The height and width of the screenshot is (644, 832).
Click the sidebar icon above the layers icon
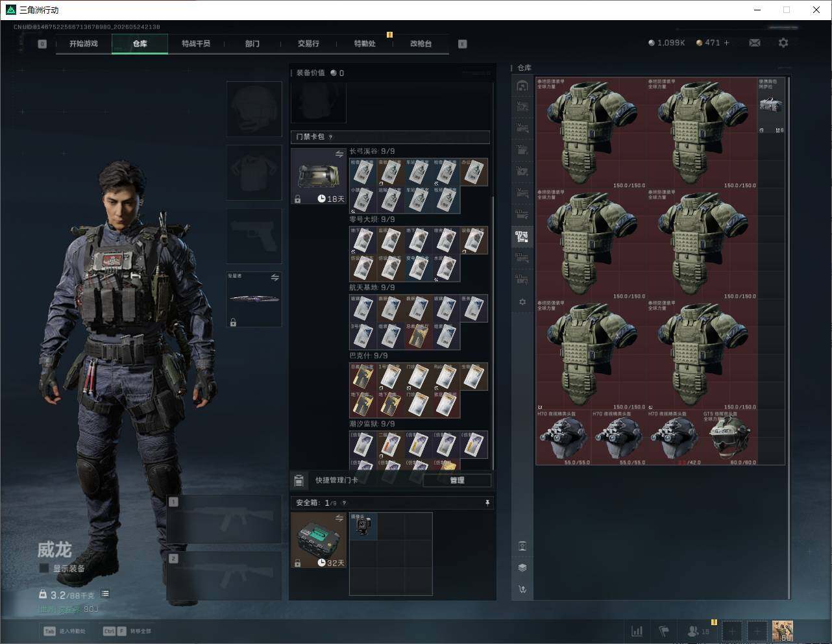point(522,546)
